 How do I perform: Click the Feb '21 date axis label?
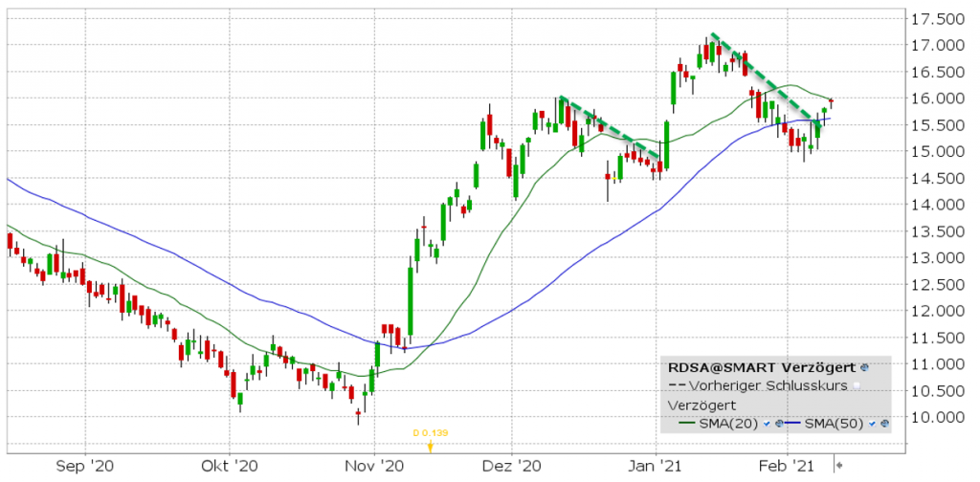788,466
